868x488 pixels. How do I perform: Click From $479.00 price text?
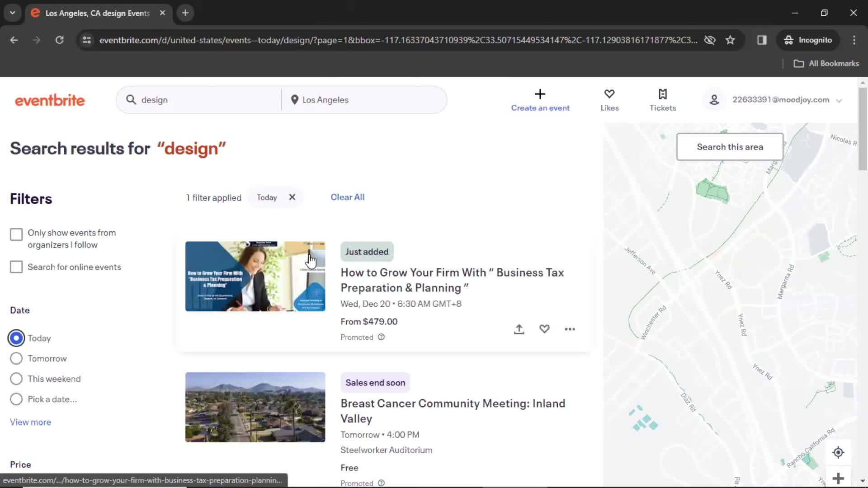pos(369,322)
